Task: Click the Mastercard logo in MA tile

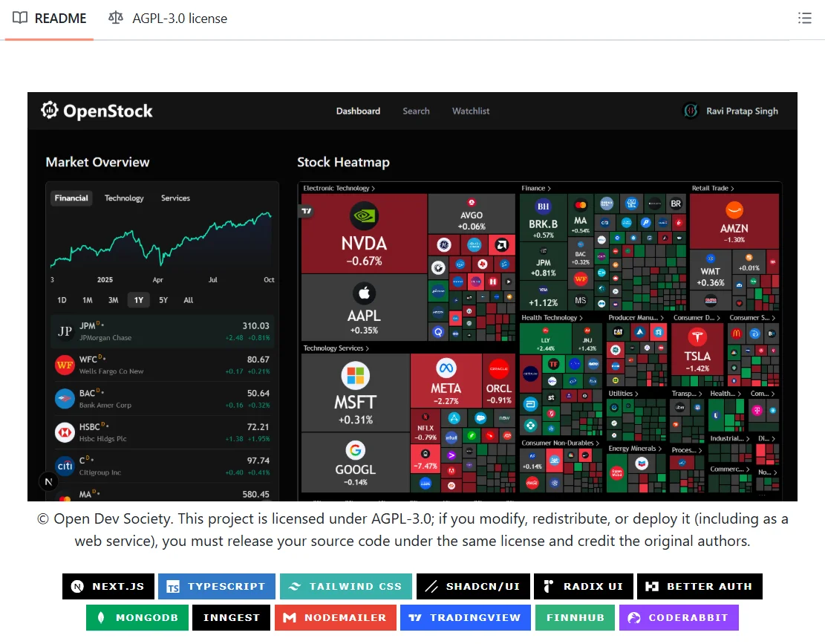Action: (x=581, y=205)
